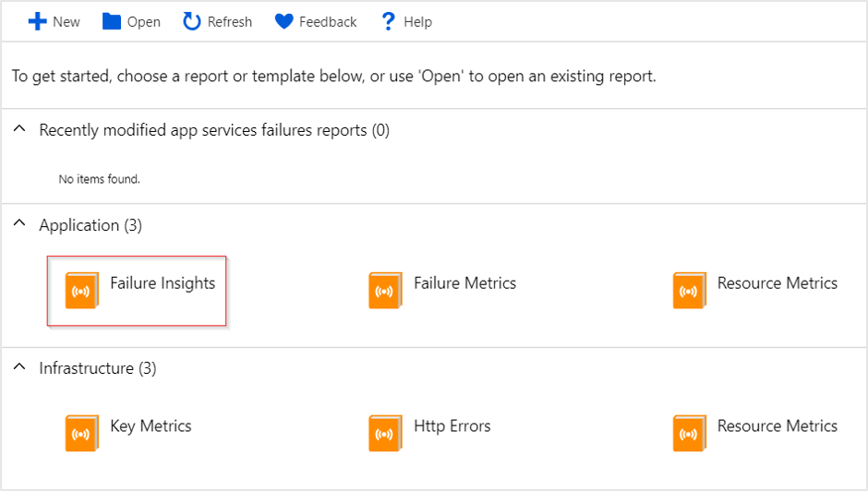Open the Key Metrics workbook icon
This screenshot has width=868, height=491.
tap(82, 433)
